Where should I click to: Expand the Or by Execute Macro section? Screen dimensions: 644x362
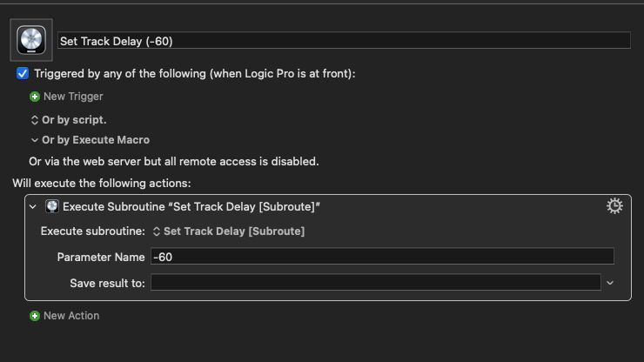click(x=35, y=140)
